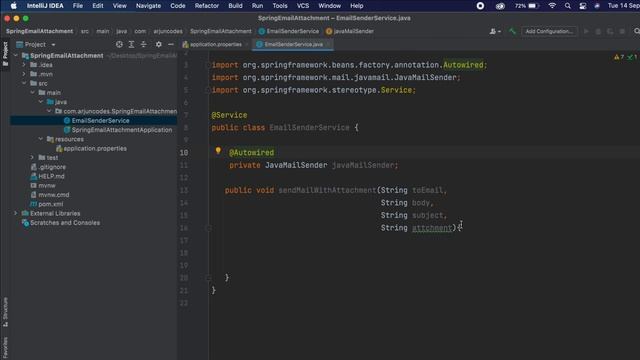This screenshot has width=640, height=360.
Task: Click the user/code-with-me icon in toolbar
Action: (x=495, y=31)
